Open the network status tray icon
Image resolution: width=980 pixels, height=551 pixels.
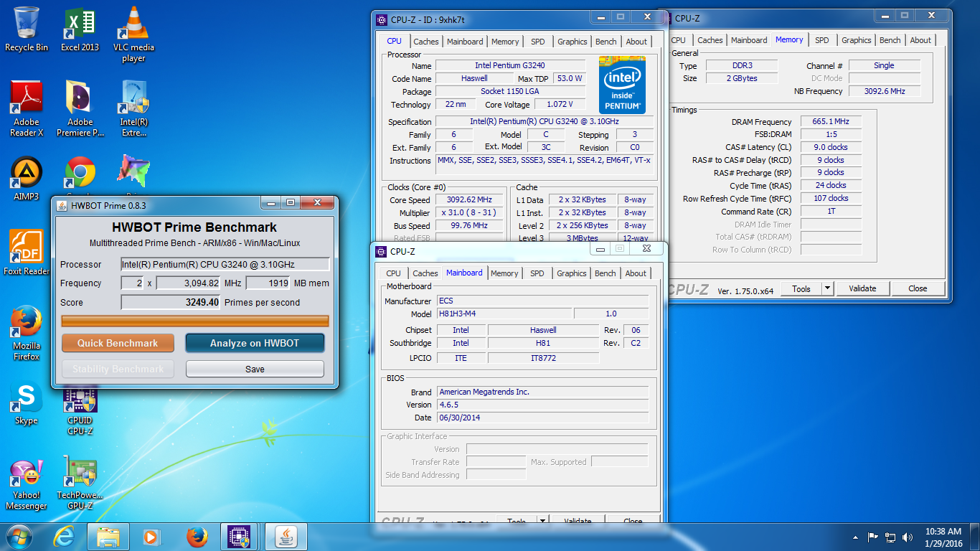click(890, 537)
